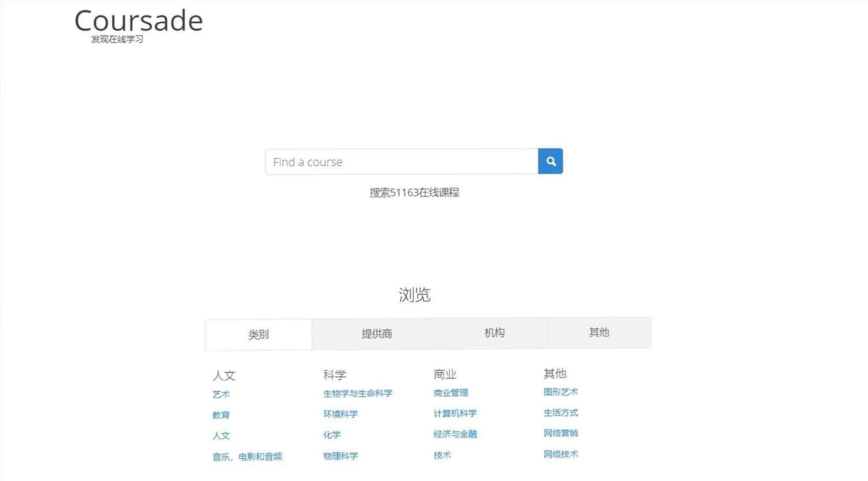Image resolution: width=868 pixels, height=481 pixels.
Task: Open 经济与金融 courses
Action: (455, 434)
